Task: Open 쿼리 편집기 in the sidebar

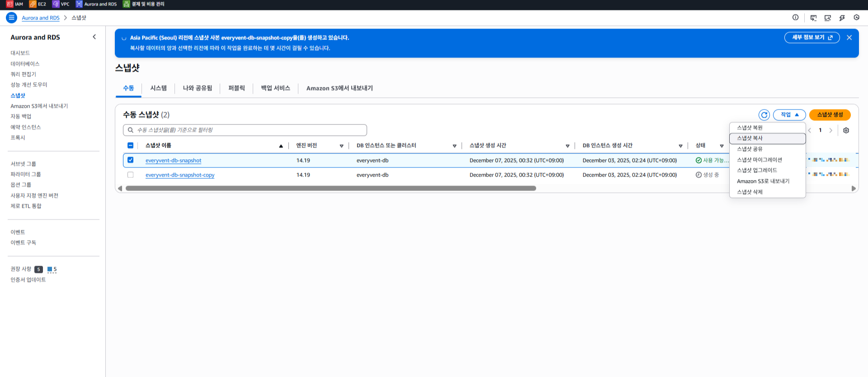Action: click(24, 74)
